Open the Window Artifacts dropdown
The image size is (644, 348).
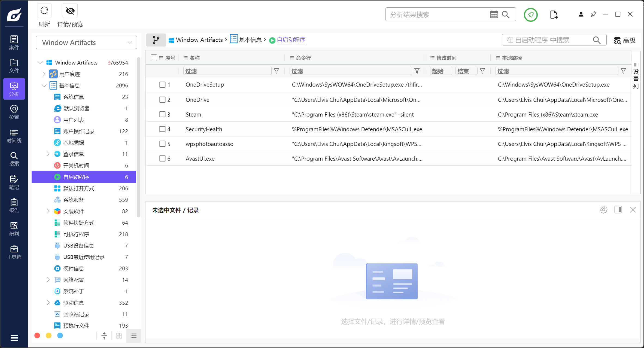click(x=86, y=42)
